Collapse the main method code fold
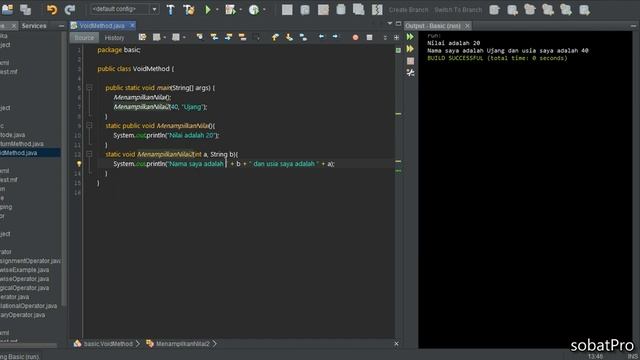Viewport: 640px width, 360px height. tap(89, 87)
